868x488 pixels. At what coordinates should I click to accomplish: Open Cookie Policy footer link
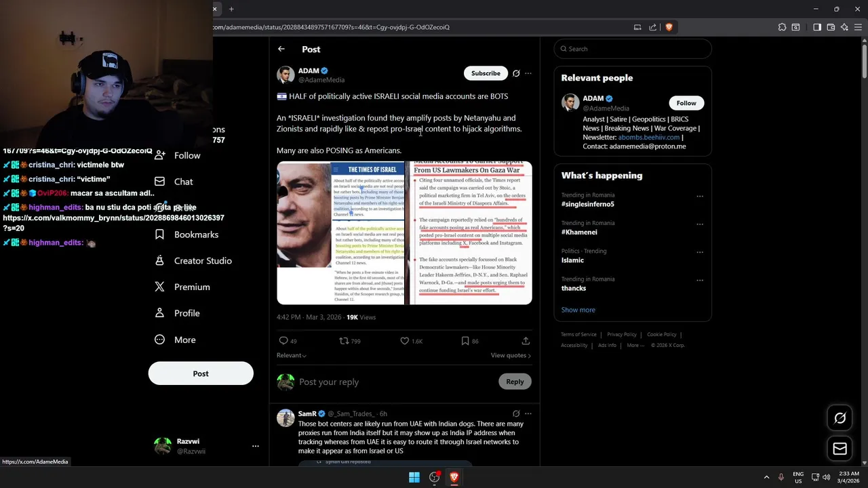pos(662,334)
